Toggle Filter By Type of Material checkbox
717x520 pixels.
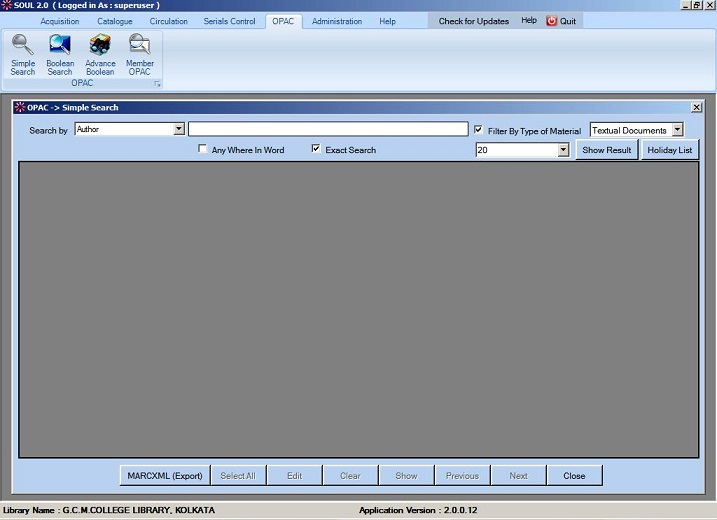click(478, 130)
